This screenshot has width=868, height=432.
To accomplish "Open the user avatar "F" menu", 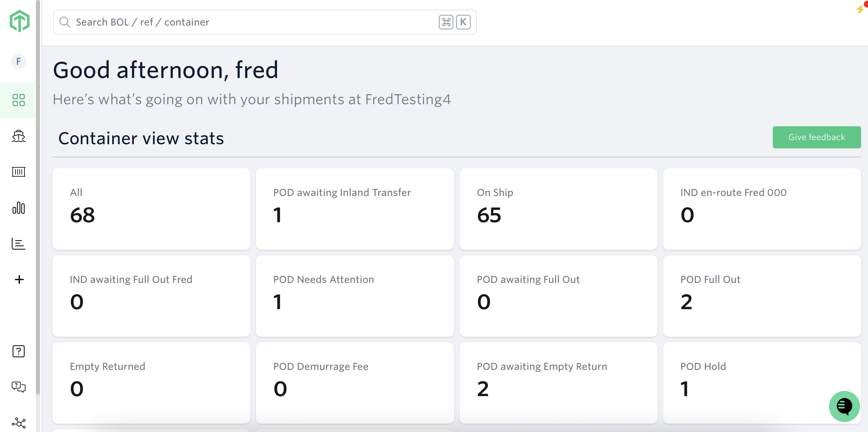I will coord(19,61).
